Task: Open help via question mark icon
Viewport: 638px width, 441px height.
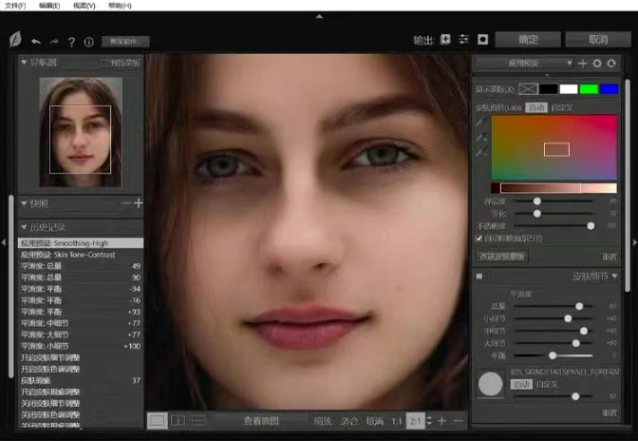Action: [71, 42]
